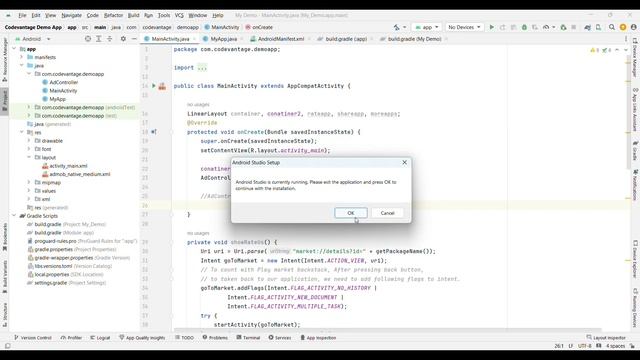Toggle the Build Variants side tool window
Screen dimensions: 640x360
[x=4, y=277]
